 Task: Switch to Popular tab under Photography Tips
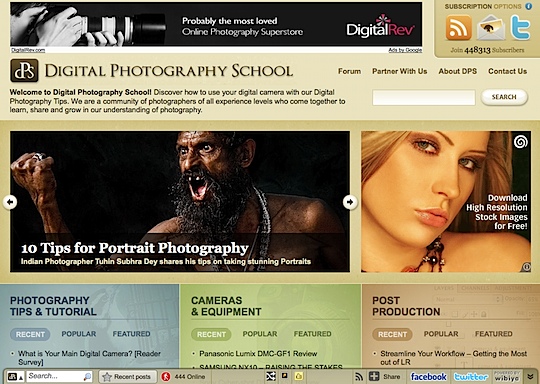[x=79, y=334]
